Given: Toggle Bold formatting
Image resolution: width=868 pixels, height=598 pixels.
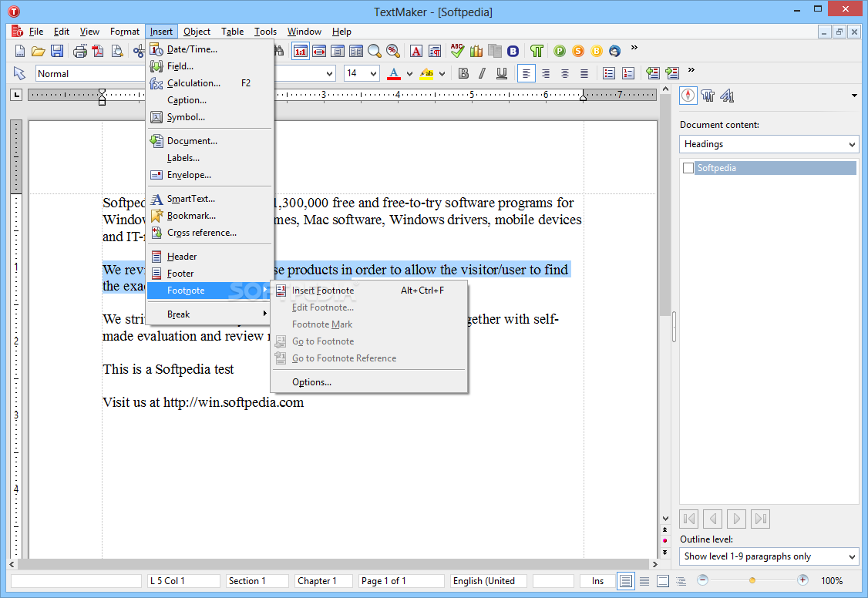Looking at the screenshot, I should [x=463, y=73].
